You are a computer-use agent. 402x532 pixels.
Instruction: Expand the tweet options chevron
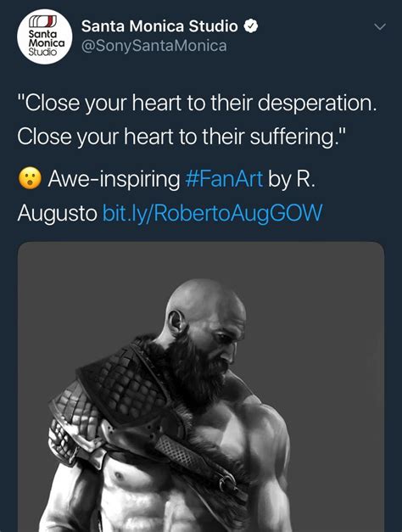380,26
